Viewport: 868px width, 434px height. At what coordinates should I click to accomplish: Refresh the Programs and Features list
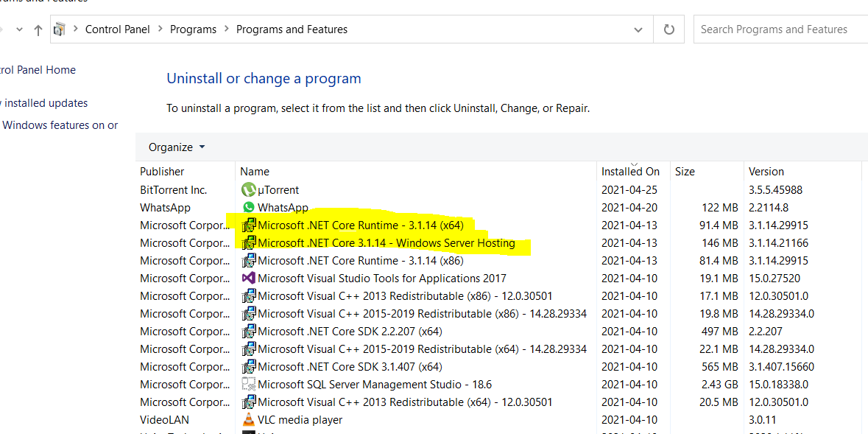668,29
